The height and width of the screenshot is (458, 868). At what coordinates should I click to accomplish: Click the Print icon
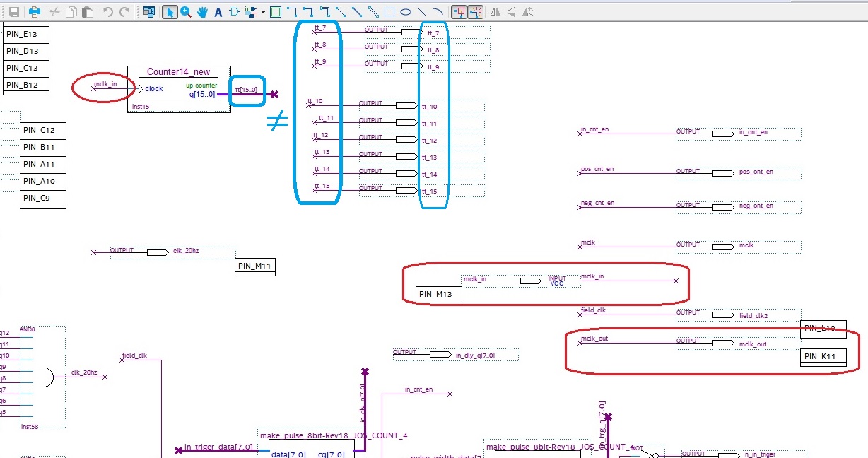(34, 12)
